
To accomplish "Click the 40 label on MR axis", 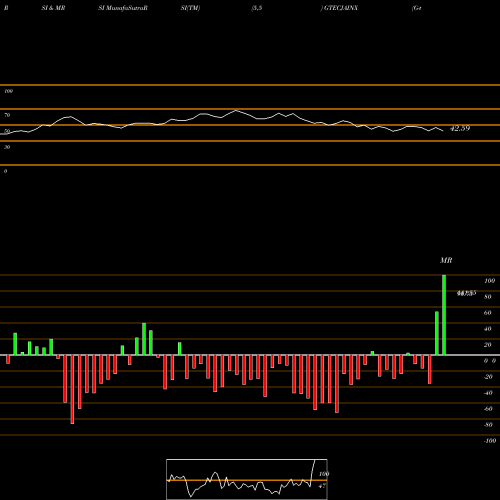I will click(x=488, y=329).
